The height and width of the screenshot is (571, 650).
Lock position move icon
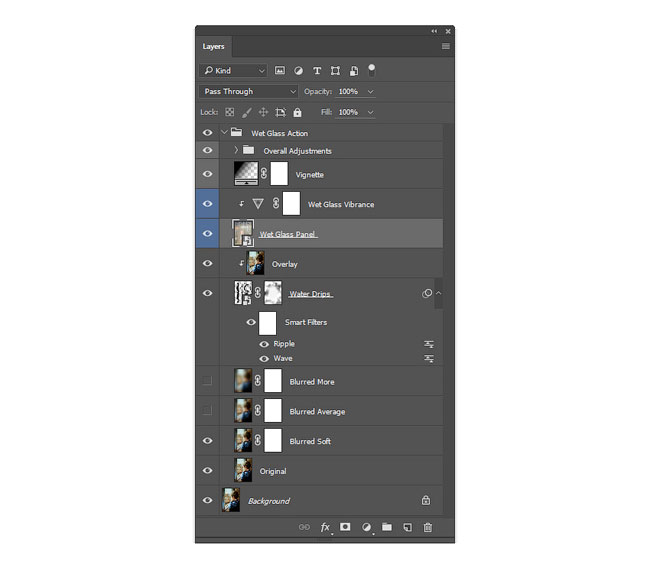(x=263, y=112)
